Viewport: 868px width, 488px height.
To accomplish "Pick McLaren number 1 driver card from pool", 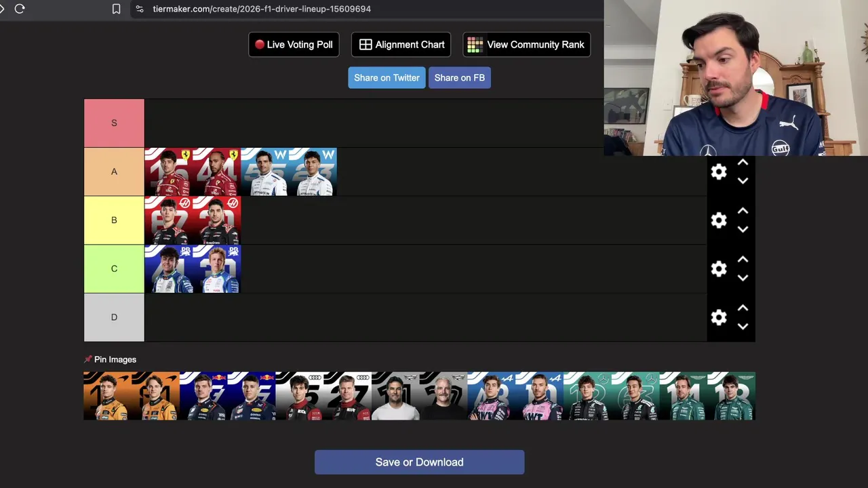I will pos(107,396).
